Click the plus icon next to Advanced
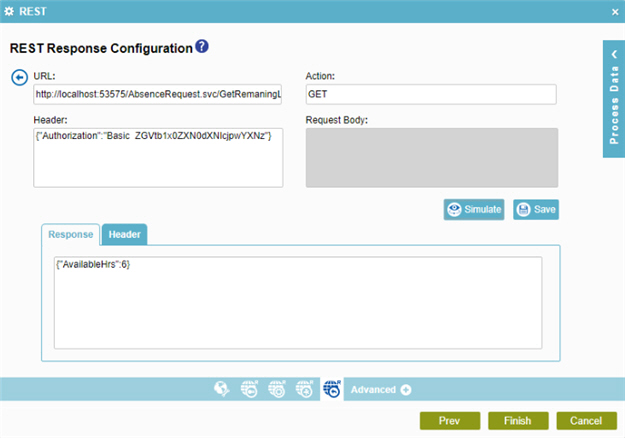 point(406,389)
